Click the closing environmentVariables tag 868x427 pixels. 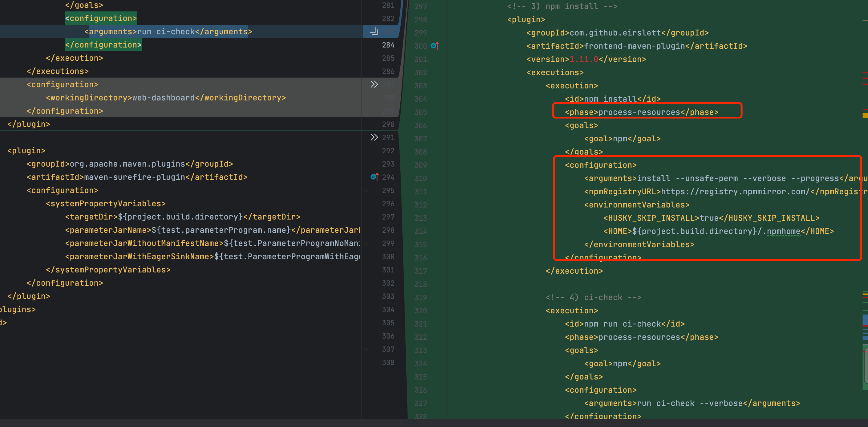pos(639,244)
